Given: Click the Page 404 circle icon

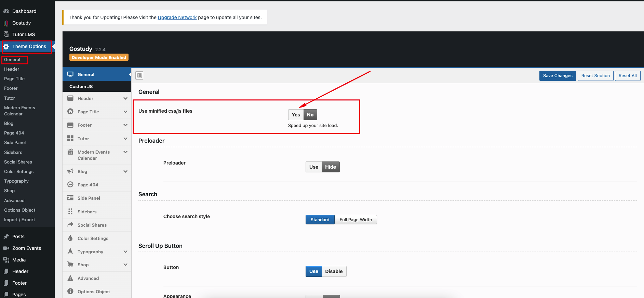Looking at the screenshot, I should pos(70,184).
